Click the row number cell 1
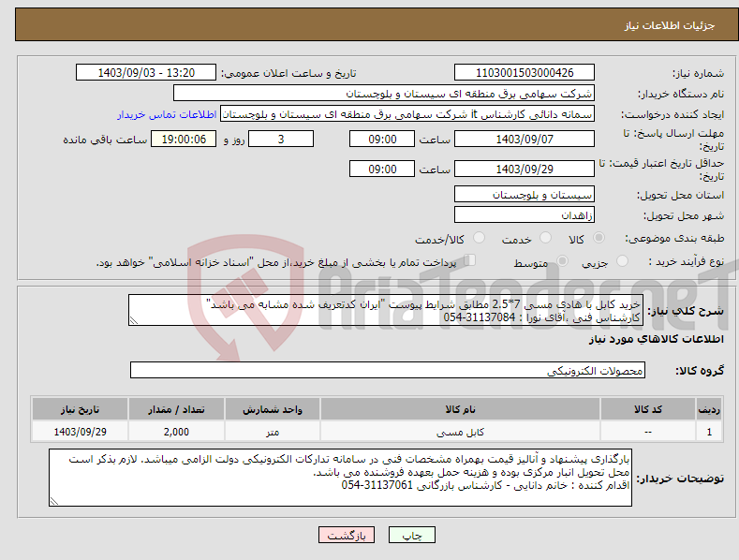739x560 pixels. 709,432
